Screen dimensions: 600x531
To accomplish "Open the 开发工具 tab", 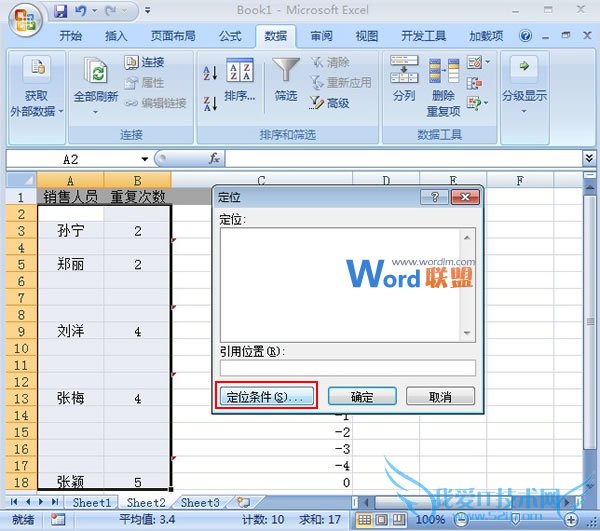I will (424, 36).
